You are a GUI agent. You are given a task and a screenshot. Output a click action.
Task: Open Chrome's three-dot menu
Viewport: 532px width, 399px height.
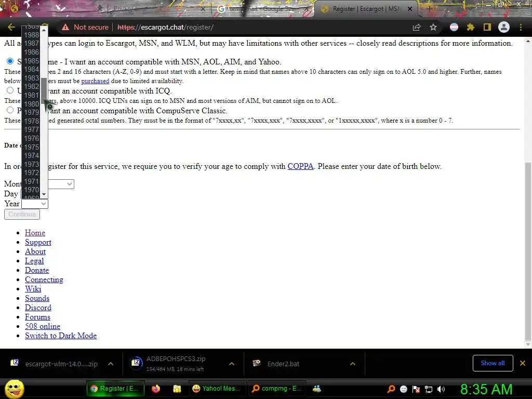pyautogui.click(x=521, y=27)
